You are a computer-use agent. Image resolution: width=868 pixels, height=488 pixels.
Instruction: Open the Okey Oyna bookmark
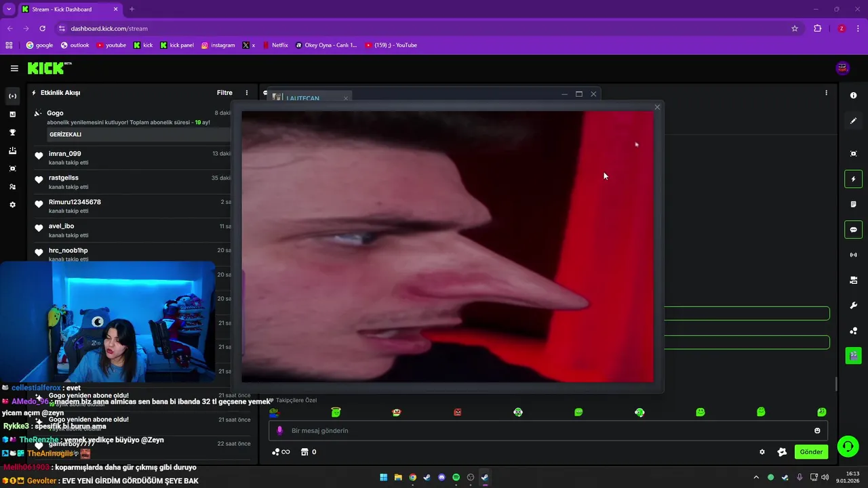(x=325, y=45)
